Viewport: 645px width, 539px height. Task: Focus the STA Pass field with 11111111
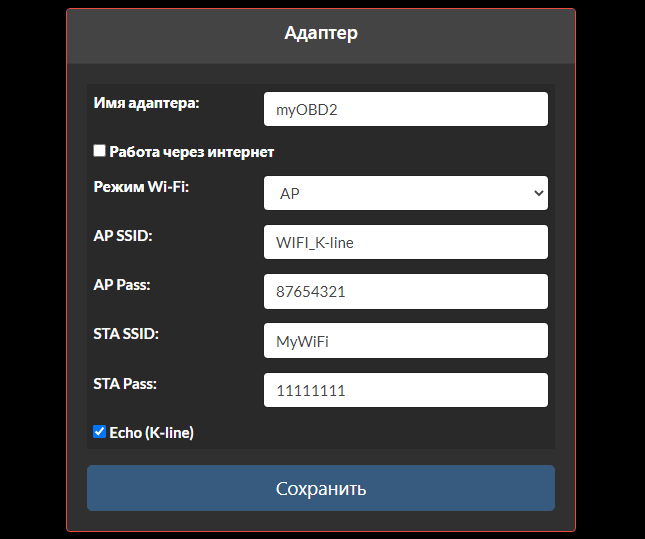point(405,391)
